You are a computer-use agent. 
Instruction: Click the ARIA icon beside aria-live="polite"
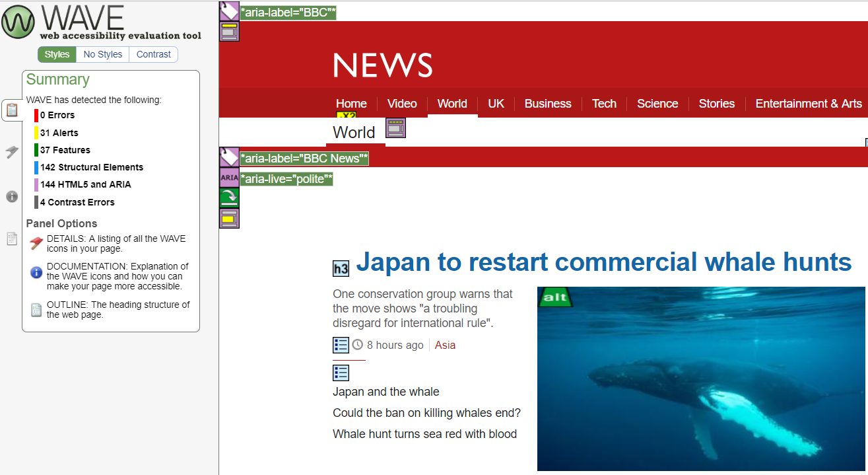(229, 178)
